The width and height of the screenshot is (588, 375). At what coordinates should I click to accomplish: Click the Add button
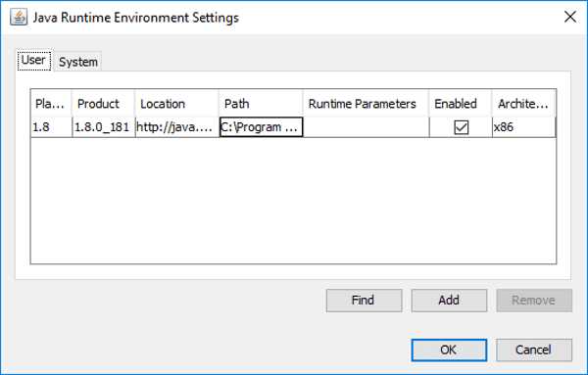pyautogui.click(x=449, y=300)
